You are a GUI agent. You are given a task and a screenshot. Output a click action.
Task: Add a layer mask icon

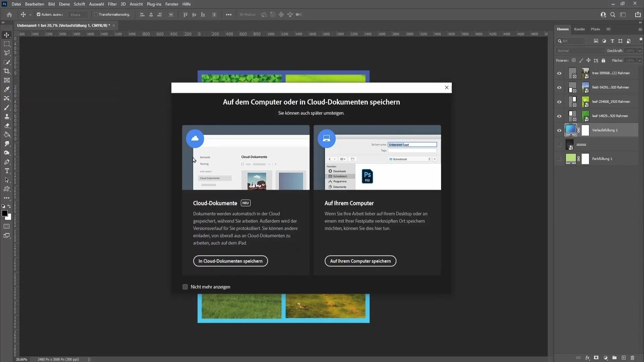(596, 358)
